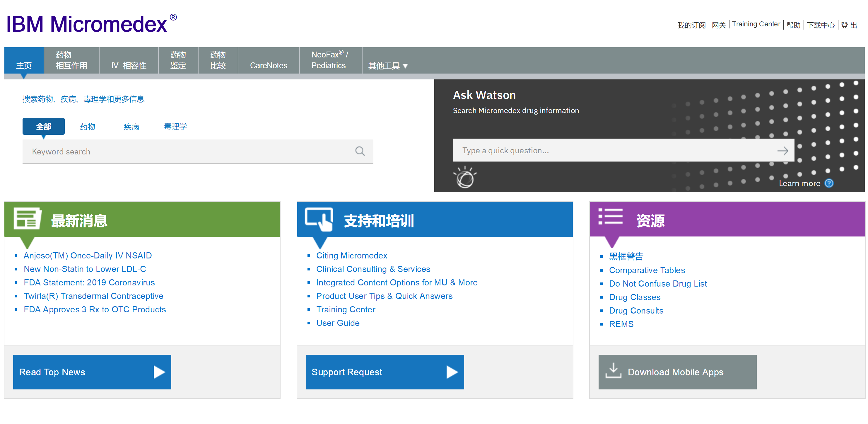868x424 pixels.
Task: Select the 毒理学 search filter tab
Action: (x=175, y=127)
